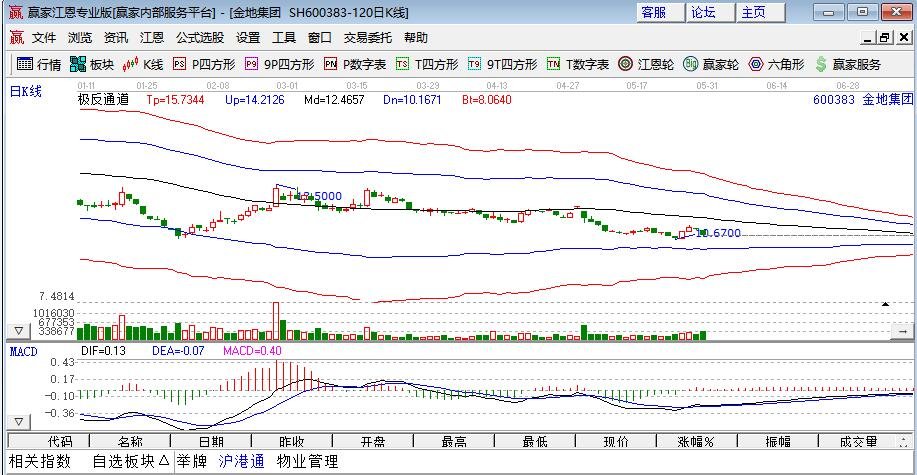The image size is (917, 475).
Task: Switch to the 举牌 tab
Action: coord(192,461)
